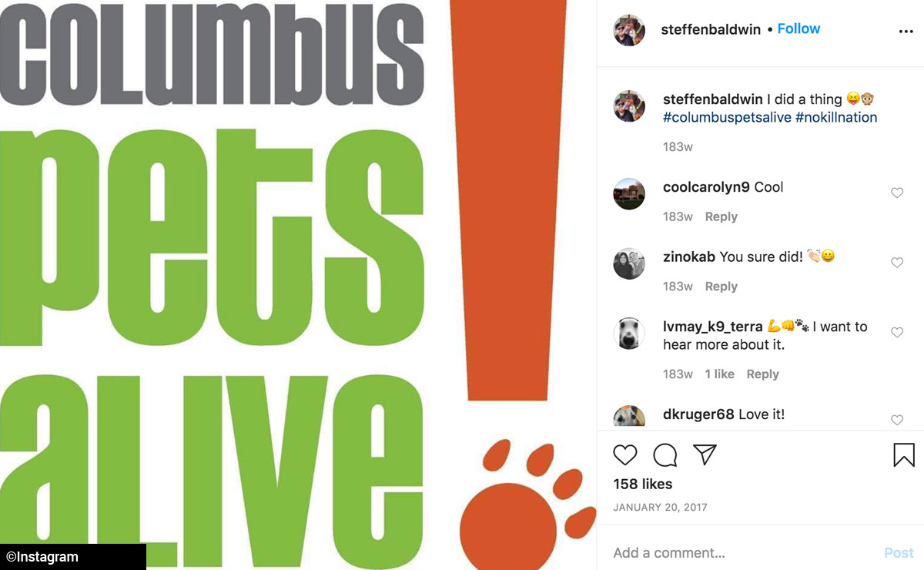Image resolution: width=924 pixels, height=570 pixels.
Task: Click the Add a comment field
Action: click(x=739, y=553)
